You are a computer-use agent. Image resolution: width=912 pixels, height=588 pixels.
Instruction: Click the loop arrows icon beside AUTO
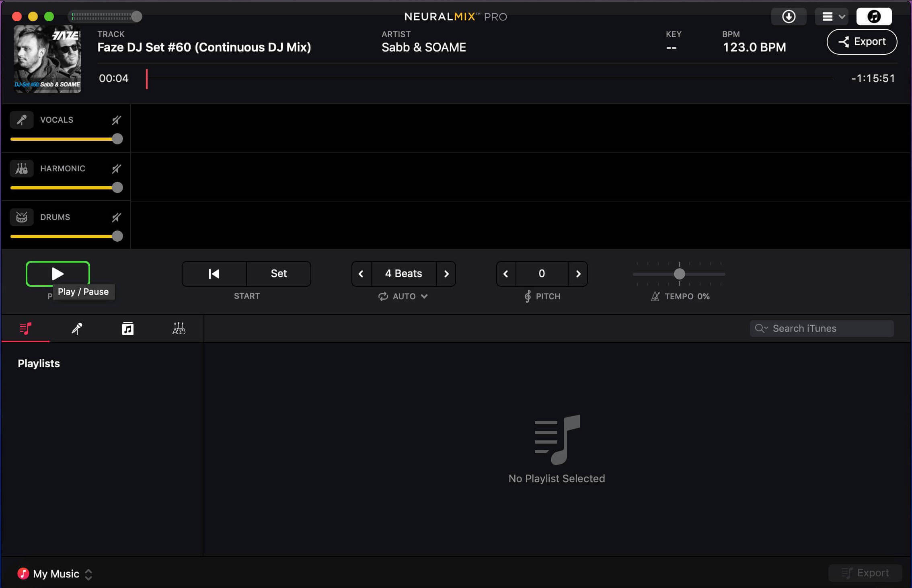click(383, 296)
